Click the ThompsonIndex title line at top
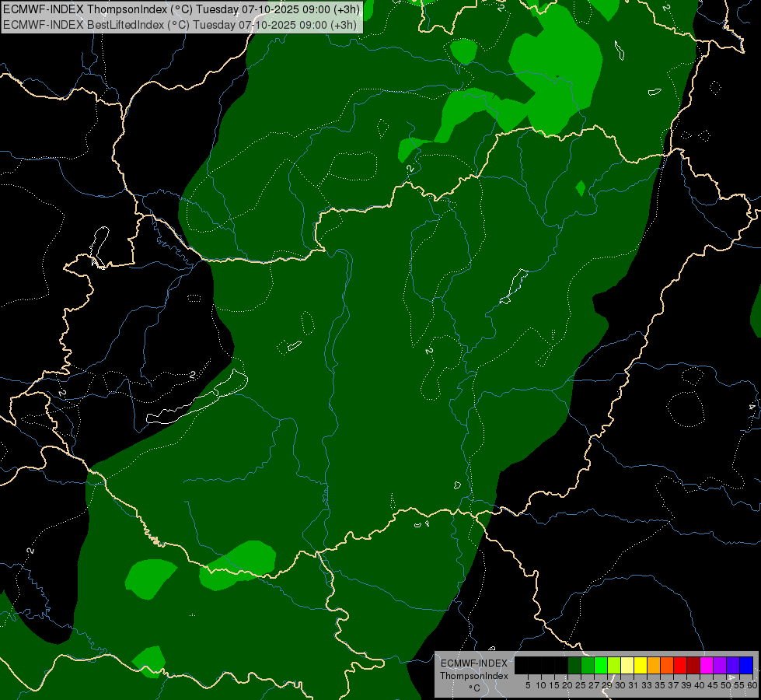The height and width of the screenshot is (700, 761). pyautogui.click(x=182, y=9)
